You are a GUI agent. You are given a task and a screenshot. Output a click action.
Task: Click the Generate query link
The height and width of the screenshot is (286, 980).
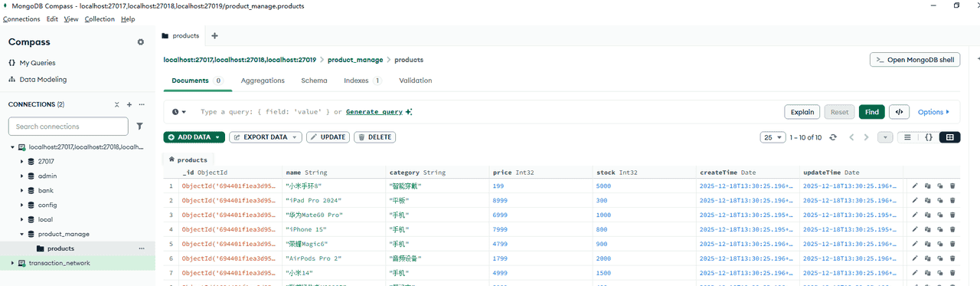click(374, 112)
